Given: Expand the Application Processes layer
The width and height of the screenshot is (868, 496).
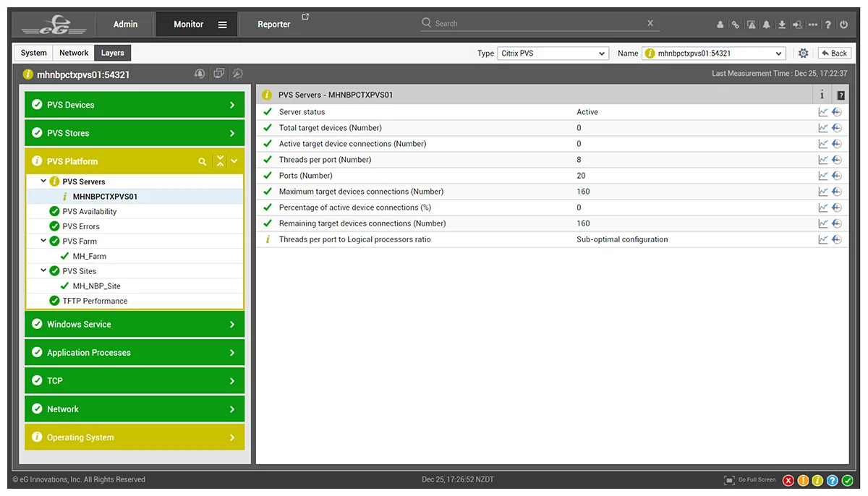Looking at the screenshot, I should [135, 353].
